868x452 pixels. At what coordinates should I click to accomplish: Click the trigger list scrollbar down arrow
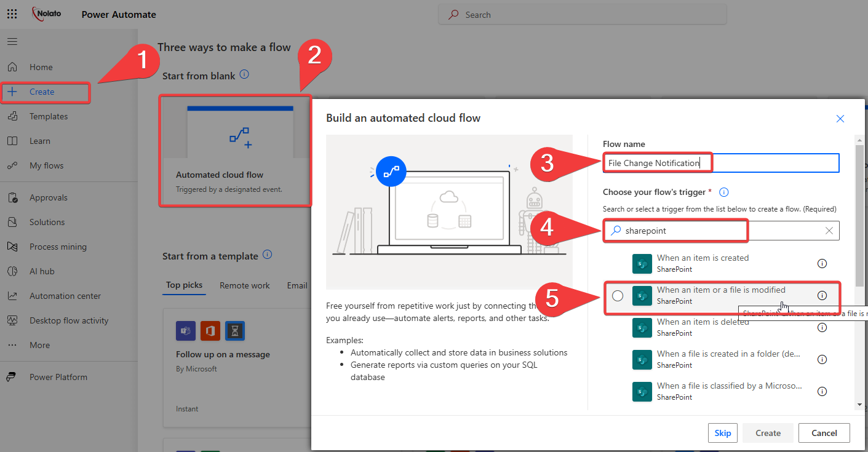click(x=860, y=405)
